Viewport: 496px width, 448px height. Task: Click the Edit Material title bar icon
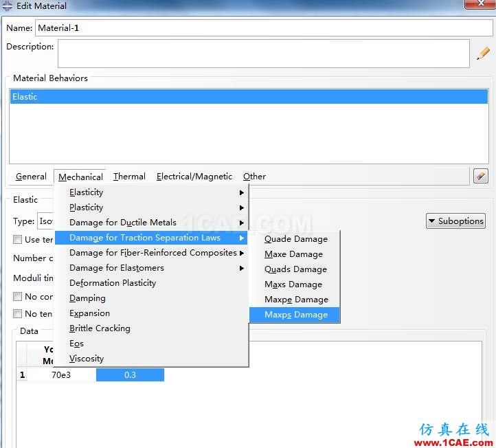click(8, 5)
